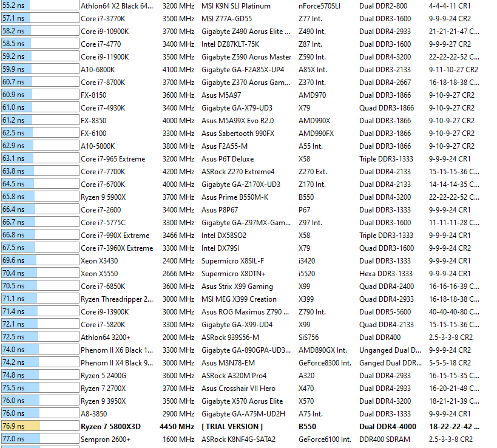Click the SiS756 chipset cell

coord(308,338)
